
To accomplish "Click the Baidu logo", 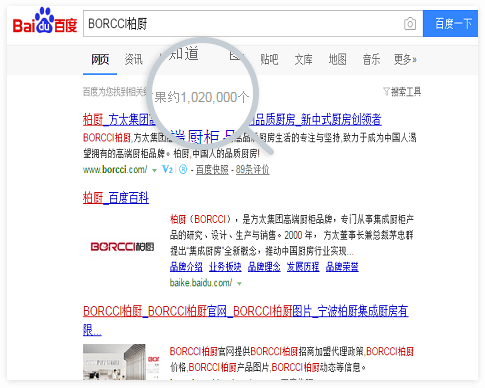I will click(x=45, y=21).
